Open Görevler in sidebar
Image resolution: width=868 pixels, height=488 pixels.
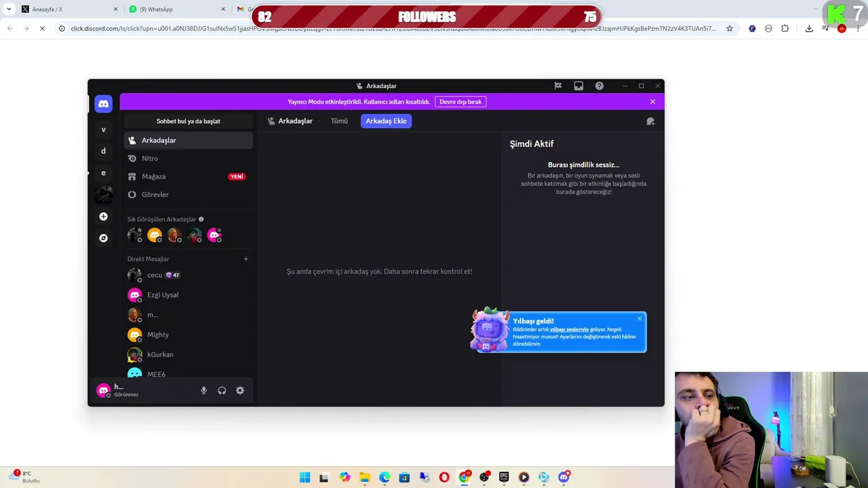coord(189,195)
